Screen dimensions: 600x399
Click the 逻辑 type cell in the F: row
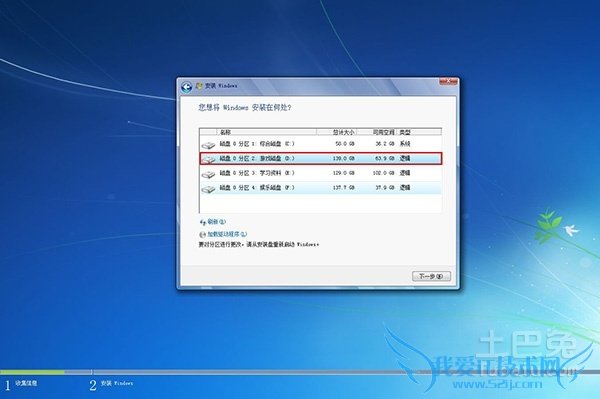click(x=405, y=187)
